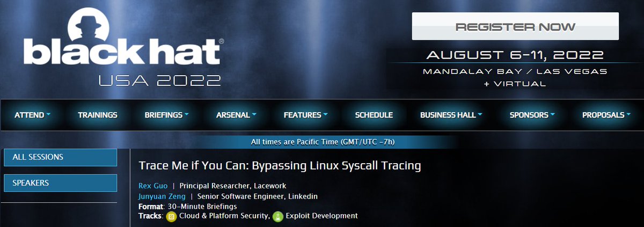Click the Cloud & Platform Security track icon
Screen dimensions: 644x227
click(172, 216)
